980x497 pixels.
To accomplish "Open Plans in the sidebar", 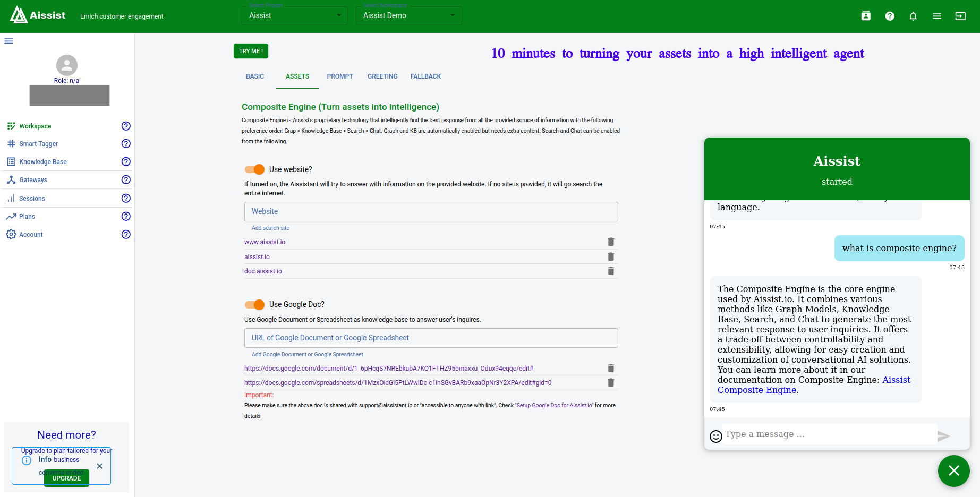I will click(27, 217).
